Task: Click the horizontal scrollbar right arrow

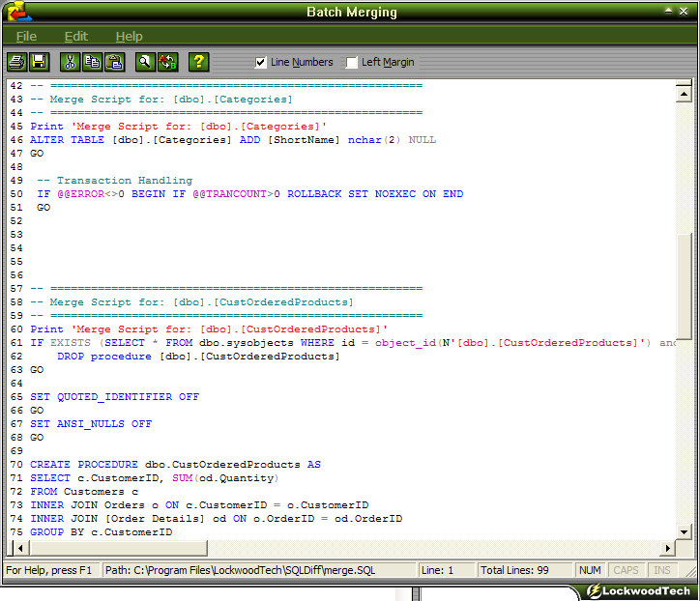Action: [x=667, y=549]
